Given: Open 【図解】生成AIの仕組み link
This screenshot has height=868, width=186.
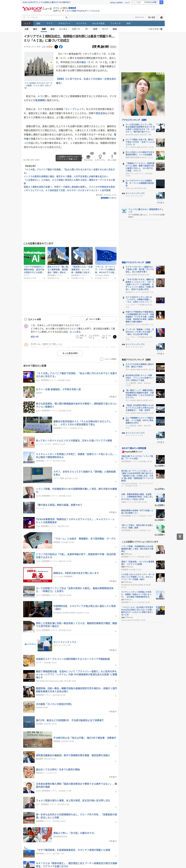Looking at the screenshot, I should point(86,81).
